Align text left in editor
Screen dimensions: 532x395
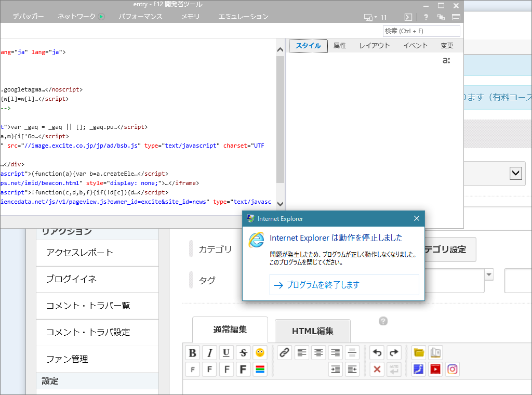click(302, 353)
